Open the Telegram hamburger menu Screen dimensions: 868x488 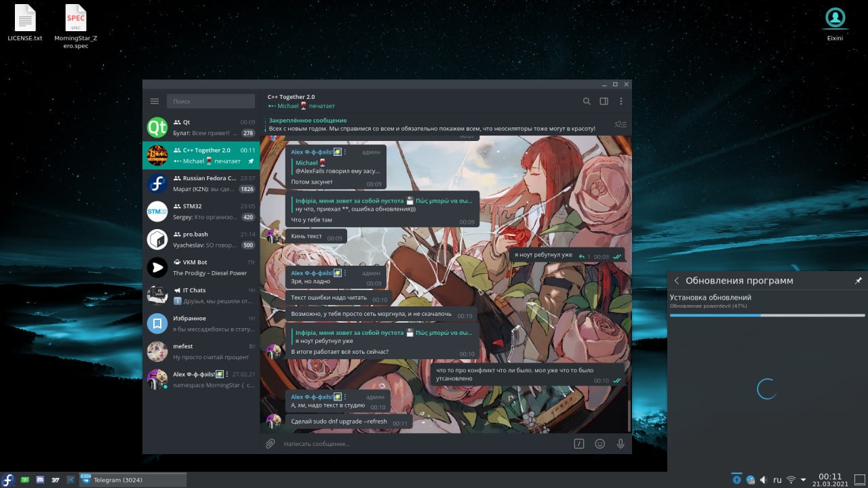[155, 101]
